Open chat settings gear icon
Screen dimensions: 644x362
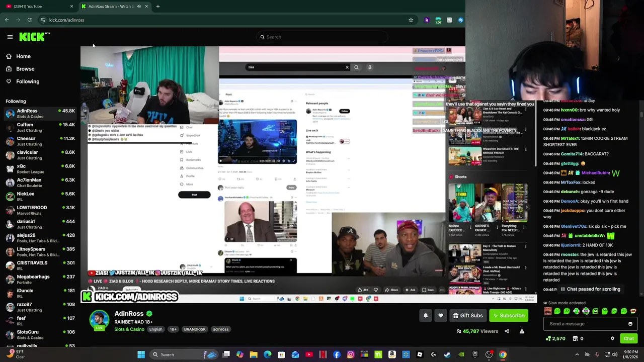click(x=612, y=338)
